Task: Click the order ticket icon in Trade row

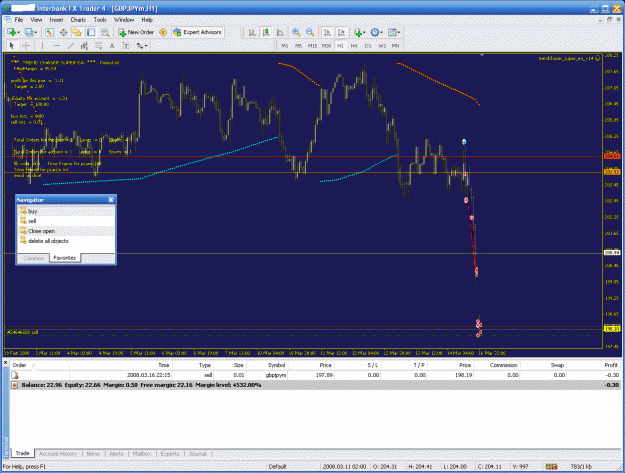Action: pyautogui.click(x=15, y=375)
